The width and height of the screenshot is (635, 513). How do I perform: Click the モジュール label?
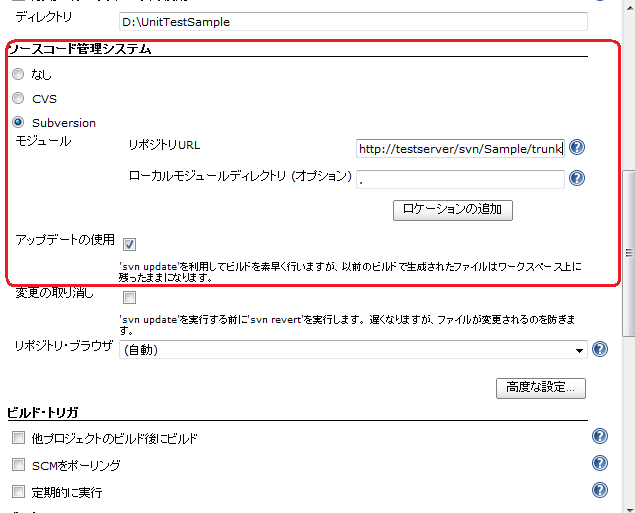(43, 141)
